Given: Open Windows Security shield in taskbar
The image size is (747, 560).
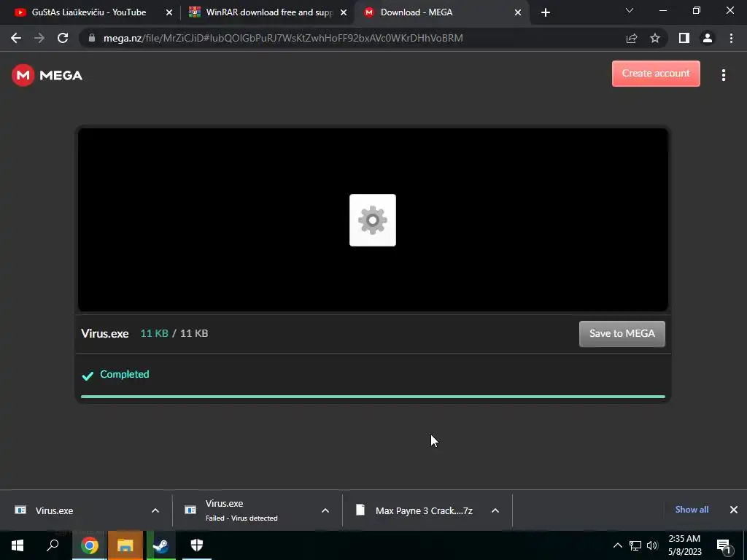Looking at the screenshot, I should coord(197,545).
